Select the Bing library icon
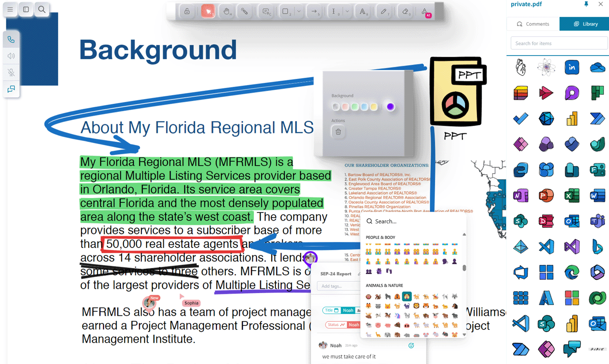The height and width of the screenshot is (364, 609). click(x=598, y=247)
